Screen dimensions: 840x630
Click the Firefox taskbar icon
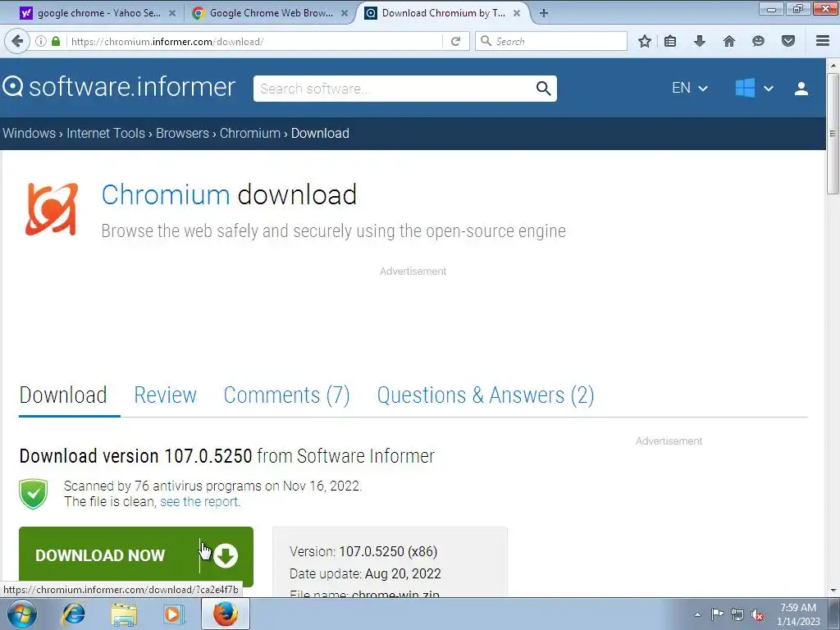point(226,614)
